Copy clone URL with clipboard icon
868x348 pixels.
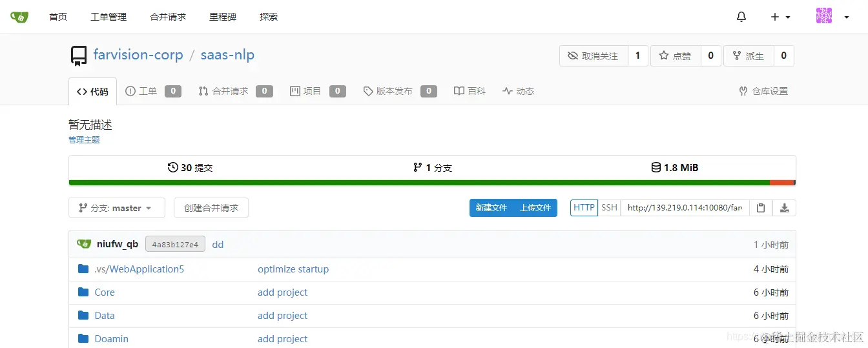pos(761,208)
